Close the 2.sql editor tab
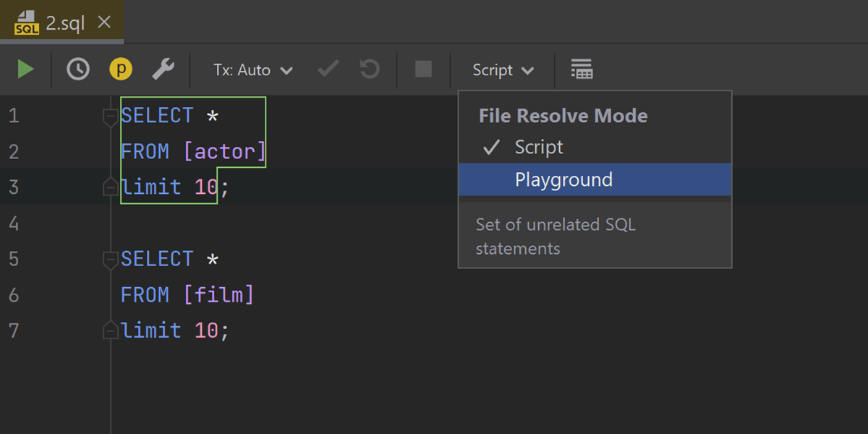The width and height of the screenshot is (868, 434). (x=104, y=22)
